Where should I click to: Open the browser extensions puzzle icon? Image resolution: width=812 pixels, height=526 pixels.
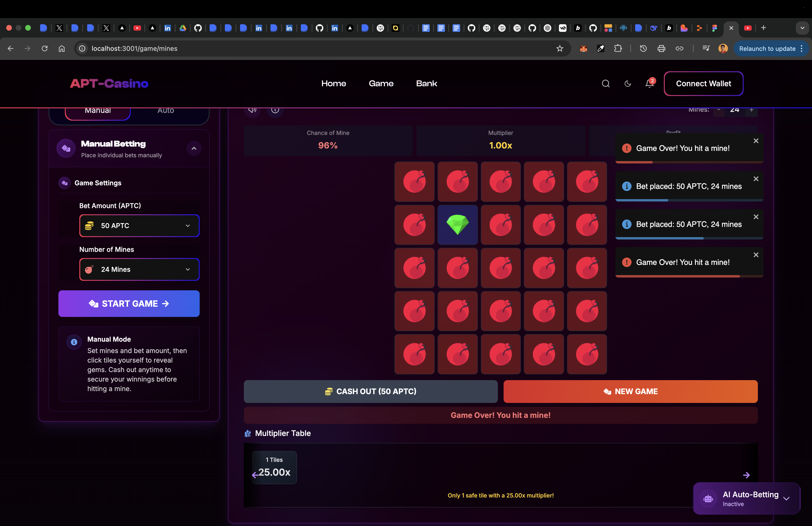click(x=618, y=48)
